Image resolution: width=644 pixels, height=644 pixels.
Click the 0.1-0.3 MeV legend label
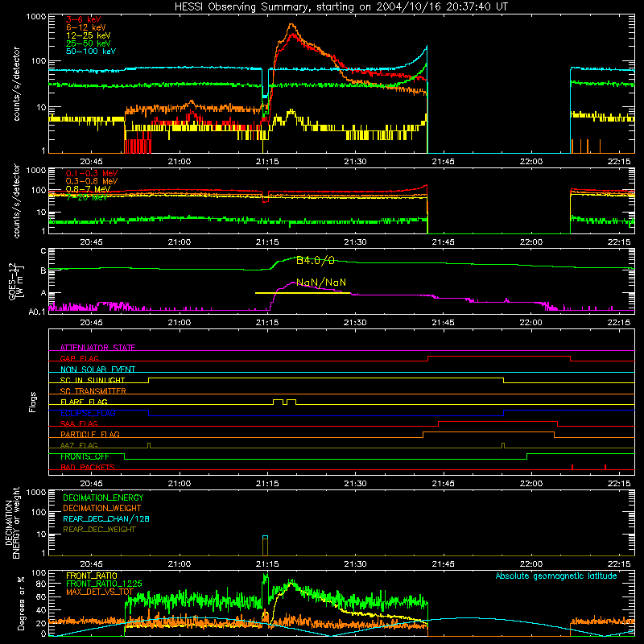tap(92, 173)
